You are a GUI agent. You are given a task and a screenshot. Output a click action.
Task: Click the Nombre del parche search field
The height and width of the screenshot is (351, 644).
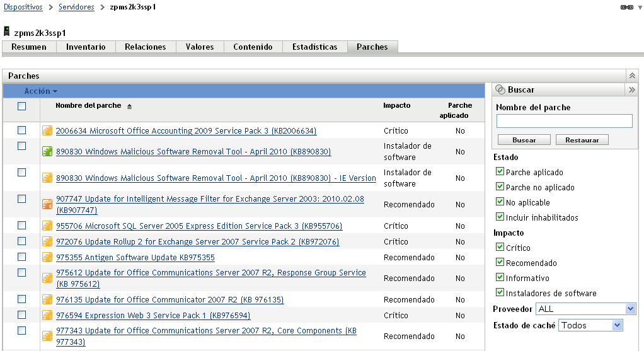(x=565, y=121)
